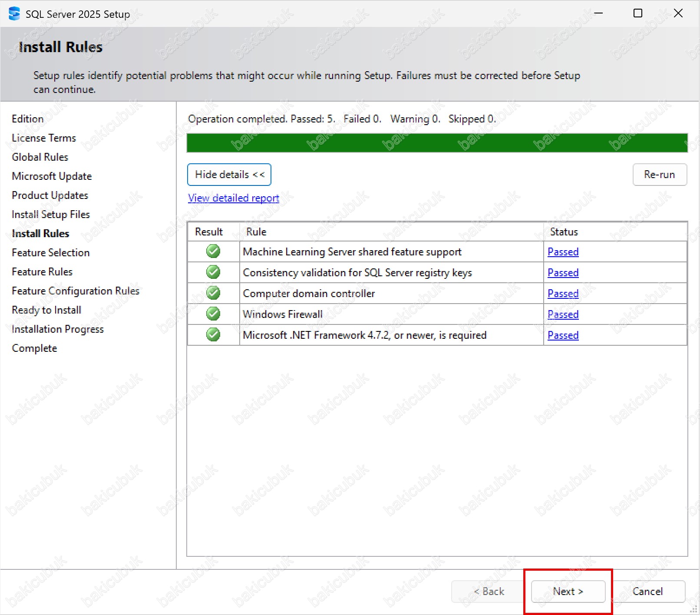Re-run the install rules check
This screenshot has height=615, width=700.
pos(660,175)
